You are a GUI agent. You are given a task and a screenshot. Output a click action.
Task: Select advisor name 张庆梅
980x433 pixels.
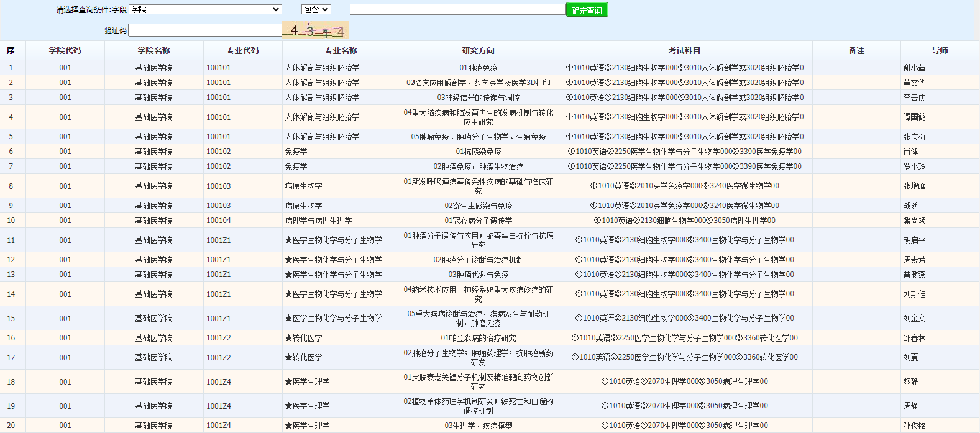(915, 137)
